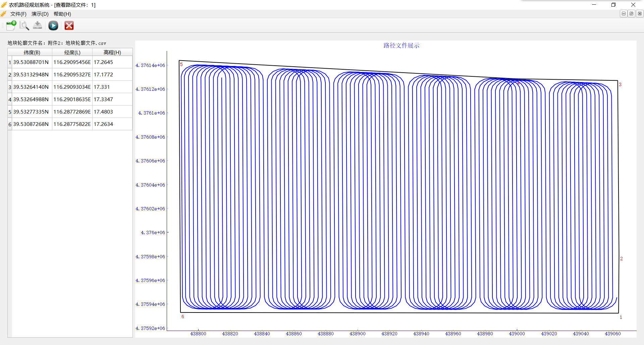This screenshot has width=644, height=345.
Task: Click the y-axis label 4.3761e+06
Action: pyautogui.click(x=152, y=113)
